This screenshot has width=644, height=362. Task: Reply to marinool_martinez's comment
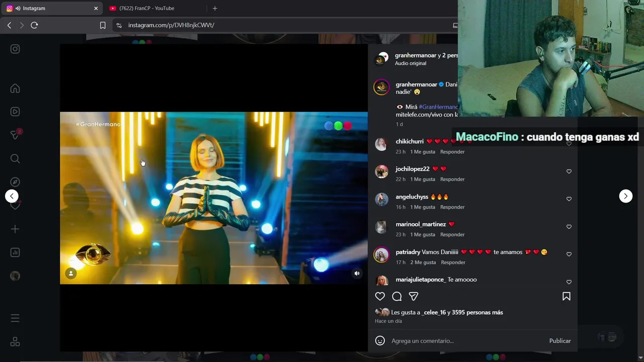click(452, 235)
